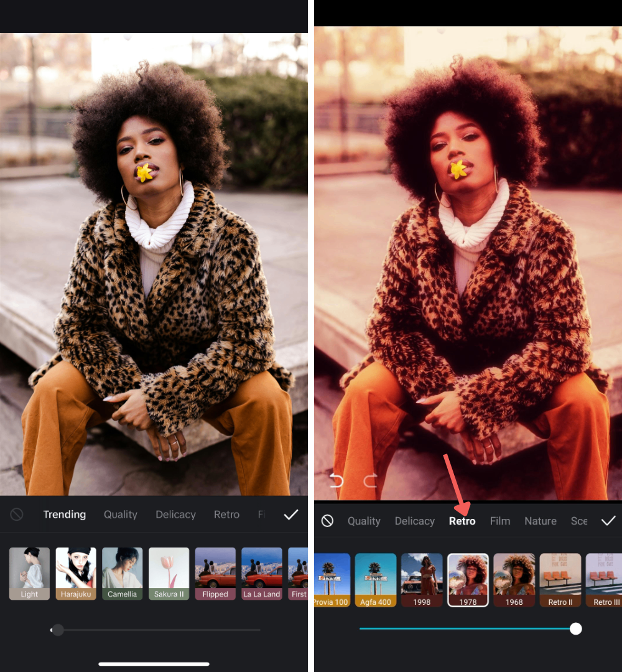The width and height of the screenshot is (622, 672).
Task: Confirm filter with checkmark in left screen
Action: point(291,515)
